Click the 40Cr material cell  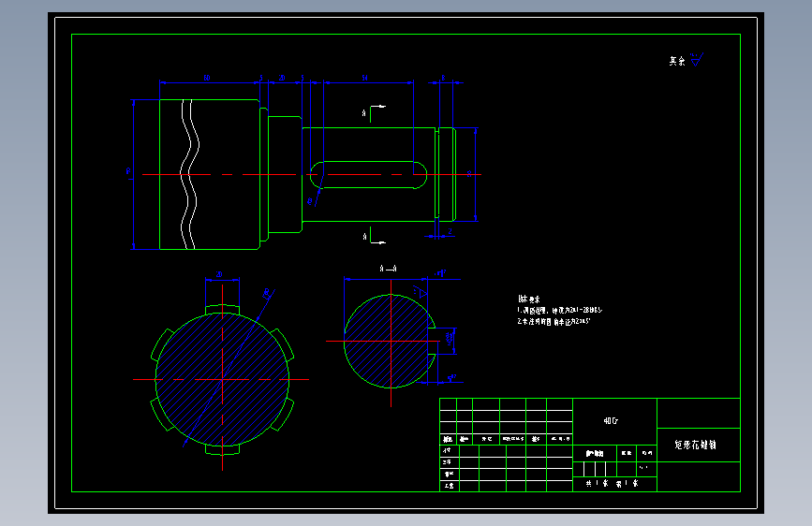(611, 421)
